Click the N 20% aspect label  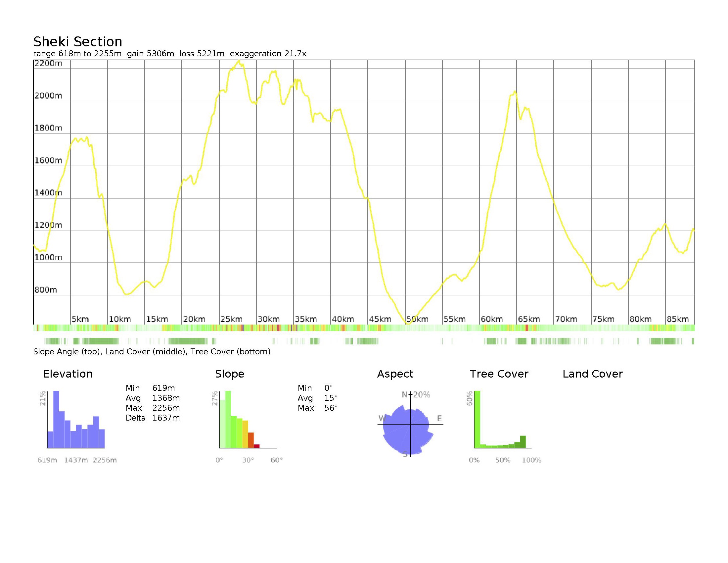click(x=416, y=395)
